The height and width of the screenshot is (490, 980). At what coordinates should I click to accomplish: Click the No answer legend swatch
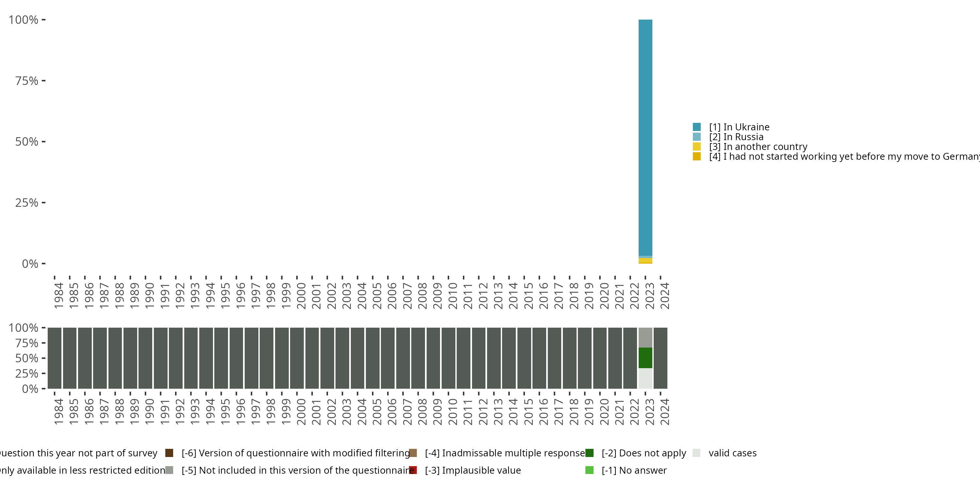tap(589, 470)
